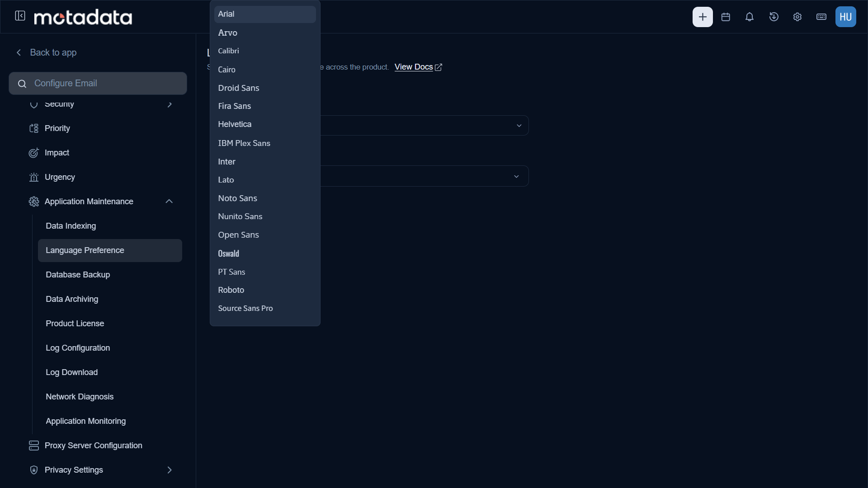Viewport: 868px width, 488px height.
Task: Open the notifications bell
Action: pyautogui.click(x=750, y=17)
